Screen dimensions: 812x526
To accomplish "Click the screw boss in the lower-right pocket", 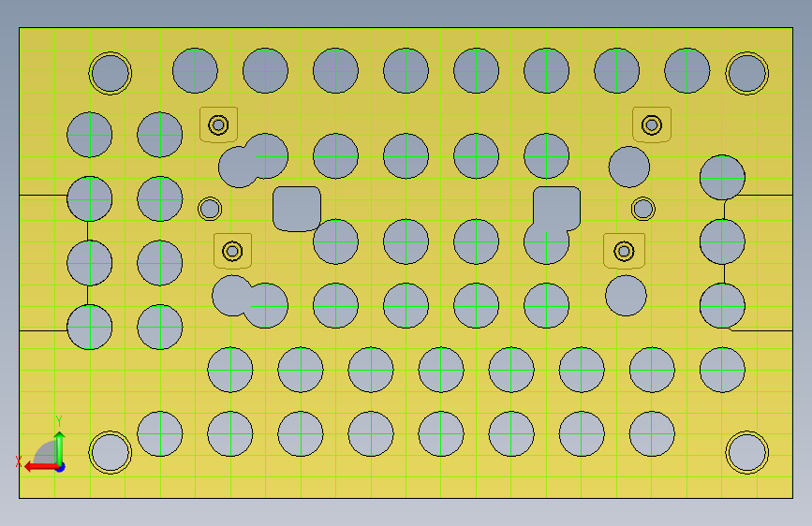I will (624, 251).
